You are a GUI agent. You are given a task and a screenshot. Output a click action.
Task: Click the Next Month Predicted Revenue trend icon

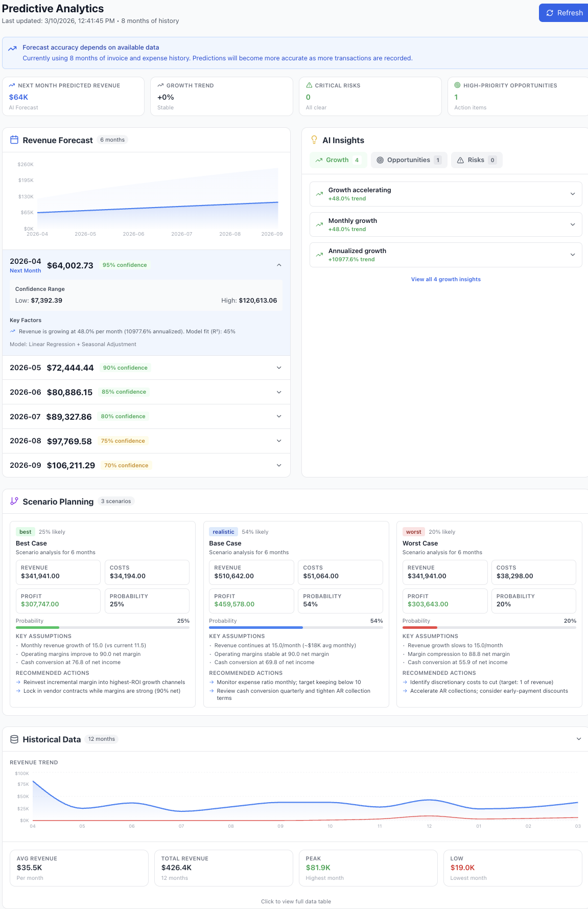click(12, 85)
